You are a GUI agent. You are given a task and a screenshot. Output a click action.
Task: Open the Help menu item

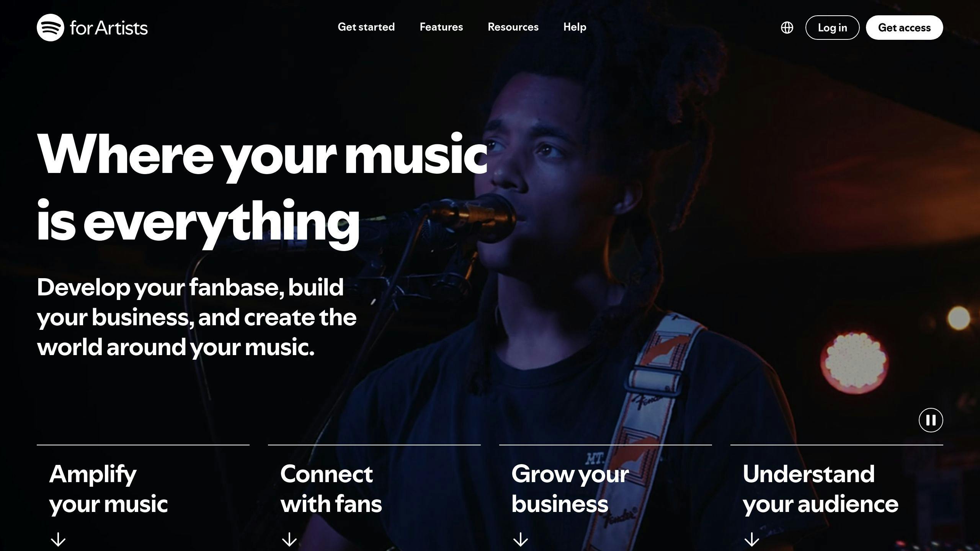pos(575,27)
